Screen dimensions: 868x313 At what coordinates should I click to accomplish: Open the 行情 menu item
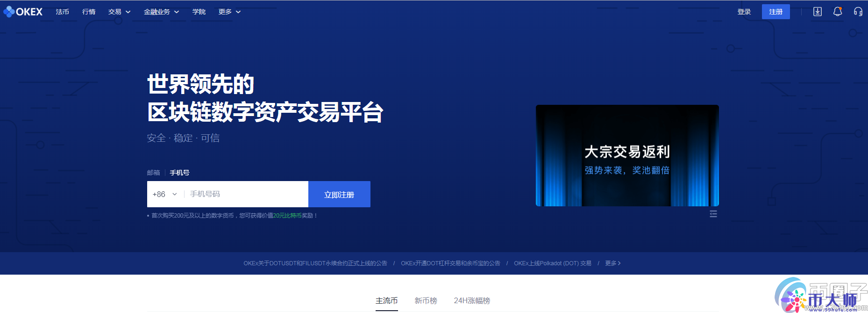(x=89, y=12)
